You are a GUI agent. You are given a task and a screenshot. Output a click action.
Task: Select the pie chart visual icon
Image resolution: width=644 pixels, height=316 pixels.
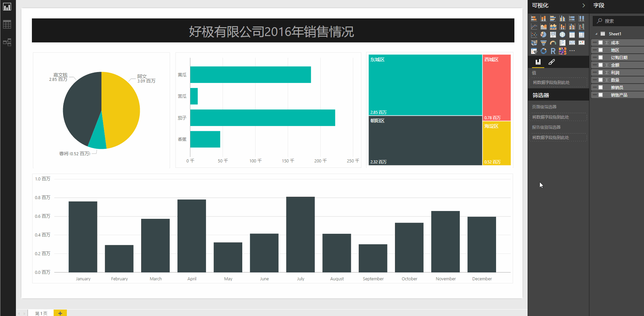(x=543, y=35)
